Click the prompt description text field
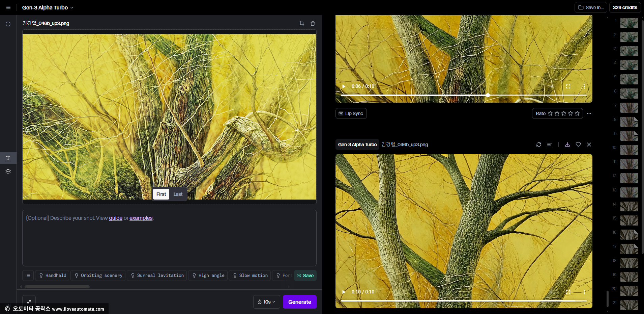 [169, 238]
